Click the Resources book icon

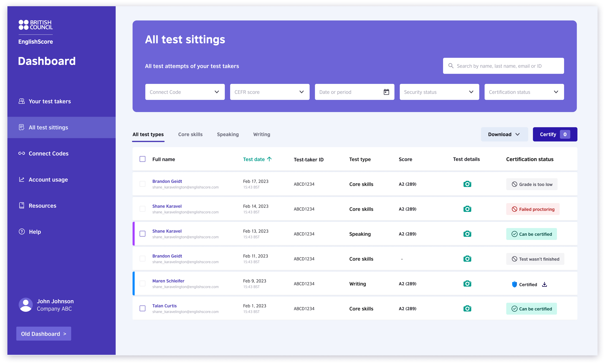pyautogui.click(x=22, y=206)
